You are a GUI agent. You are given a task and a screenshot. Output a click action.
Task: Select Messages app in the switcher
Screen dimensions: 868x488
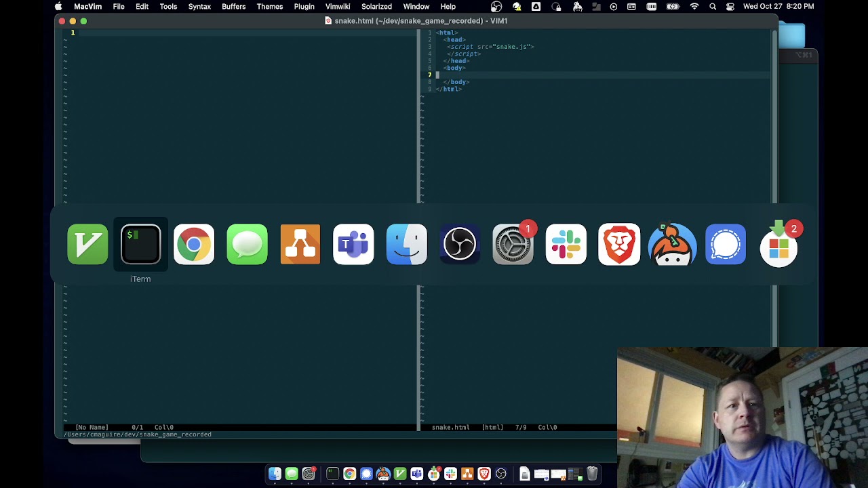coord(247,244)
